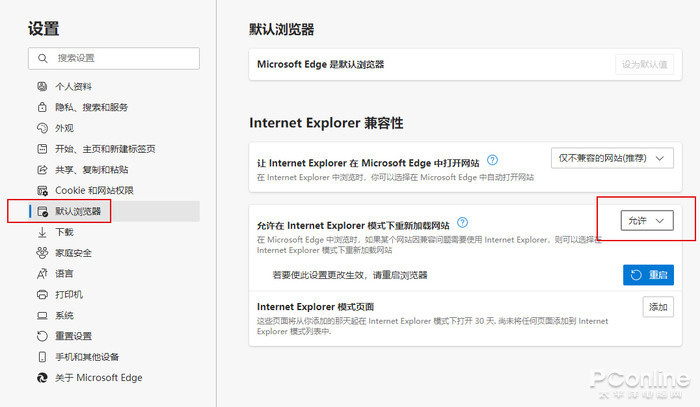Click the 外观 appearance icon
Viewport: 700px width, 407px height.
[x=42, y=128]
